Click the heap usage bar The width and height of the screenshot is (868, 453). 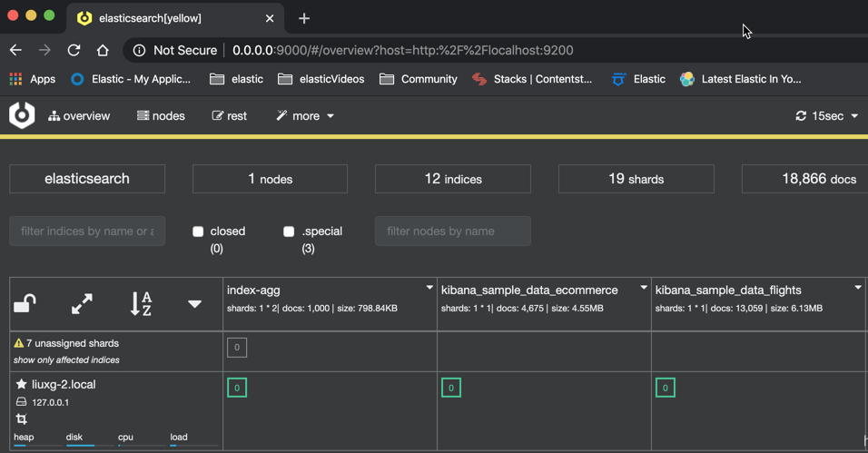38,445
